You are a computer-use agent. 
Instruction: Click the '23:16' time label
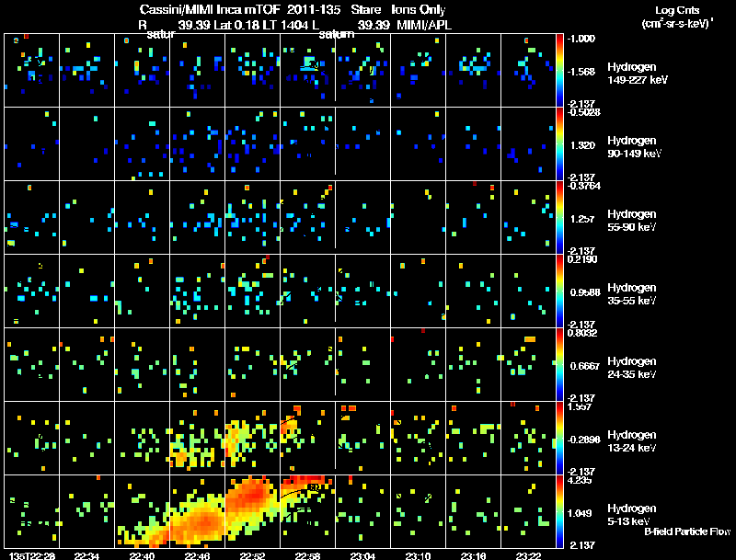473,555
